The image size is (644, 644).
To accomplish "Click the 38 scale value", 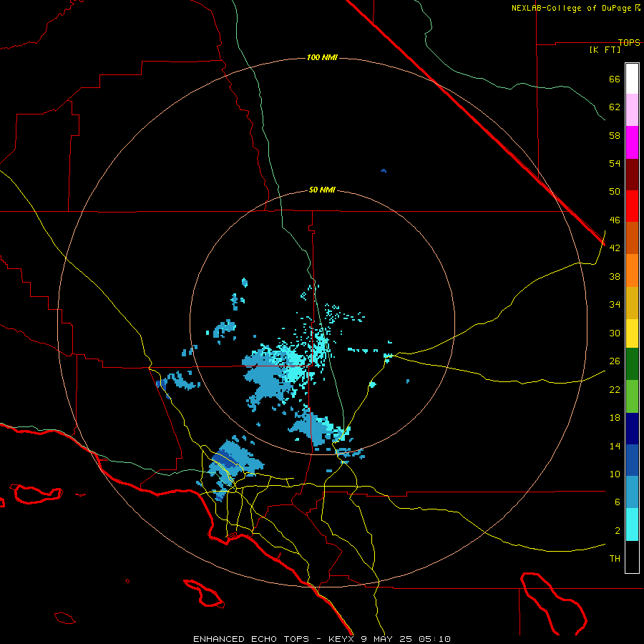I will [x=615, y=276].
